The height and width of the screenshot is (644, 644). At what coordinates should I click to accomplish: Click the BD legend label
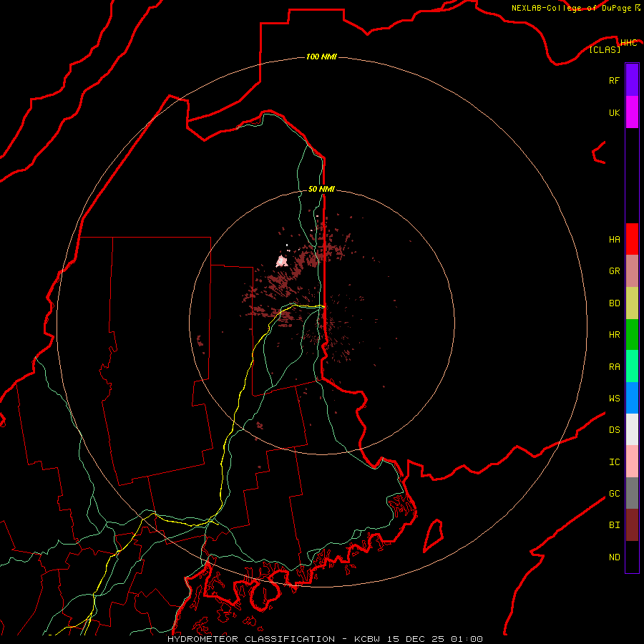click(x=614, y=303)
